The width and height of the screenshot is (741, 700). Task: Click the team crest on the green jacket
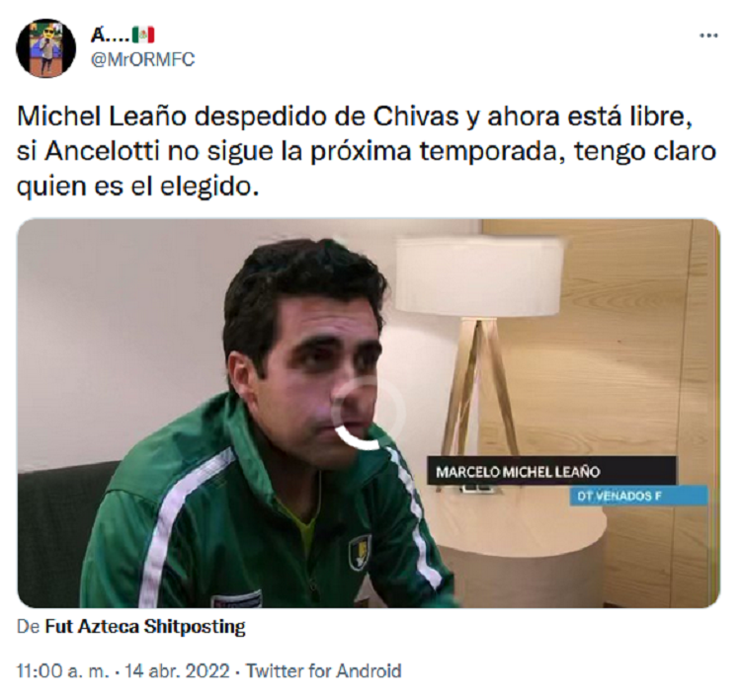tap(360, 551)
